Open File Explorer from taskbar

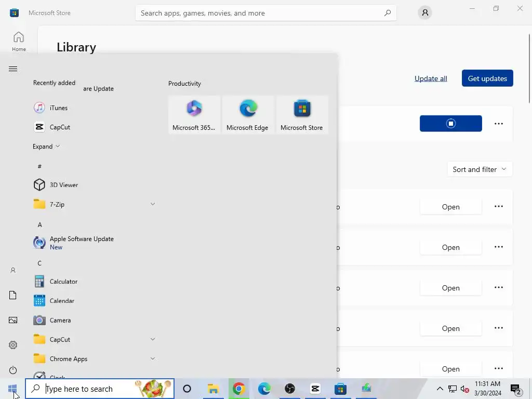pos(213,389)
